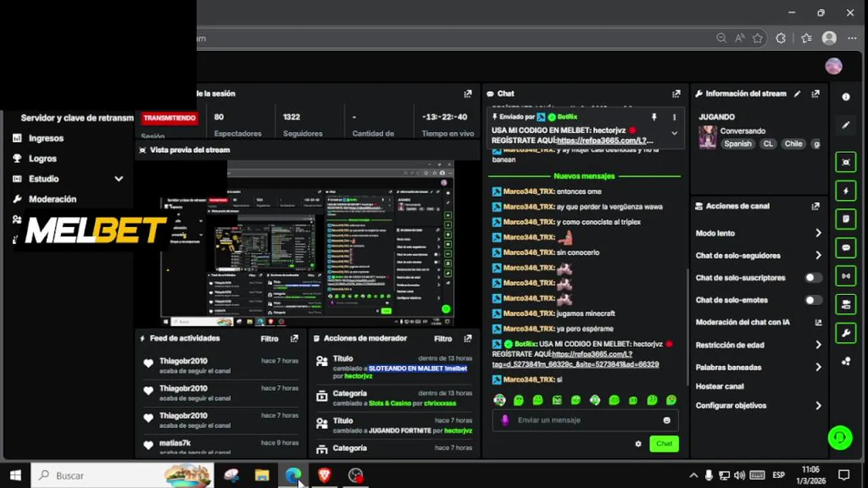The width and height of the screenshot is (868, 488).
Task: Toggle the chat bubble widget icon
Action: click(846, 247)
